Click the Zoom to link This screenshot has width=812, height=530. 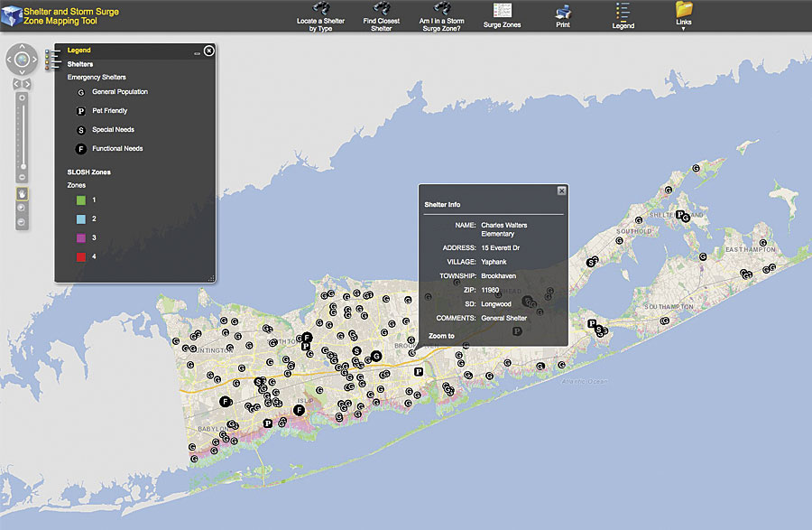(441, 336)
